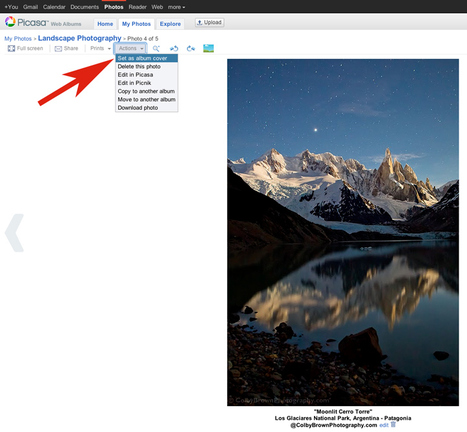Open the Prints dropdown
This screenshot has height=432, width=467.
click(101, 48)
